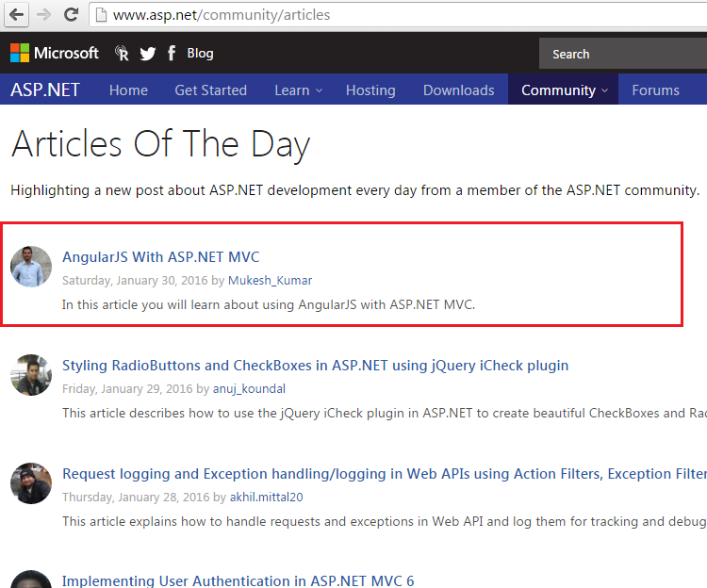The image size is (707, 588).
Task: Click in the Search box
Action: pyautogui.click(x=623, y=54)
